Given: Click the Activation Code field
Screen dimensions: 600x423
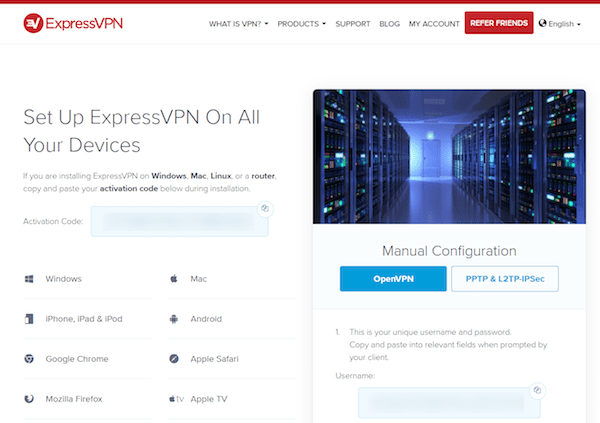Looking at the screenshot, I should (x=179, y=221).
